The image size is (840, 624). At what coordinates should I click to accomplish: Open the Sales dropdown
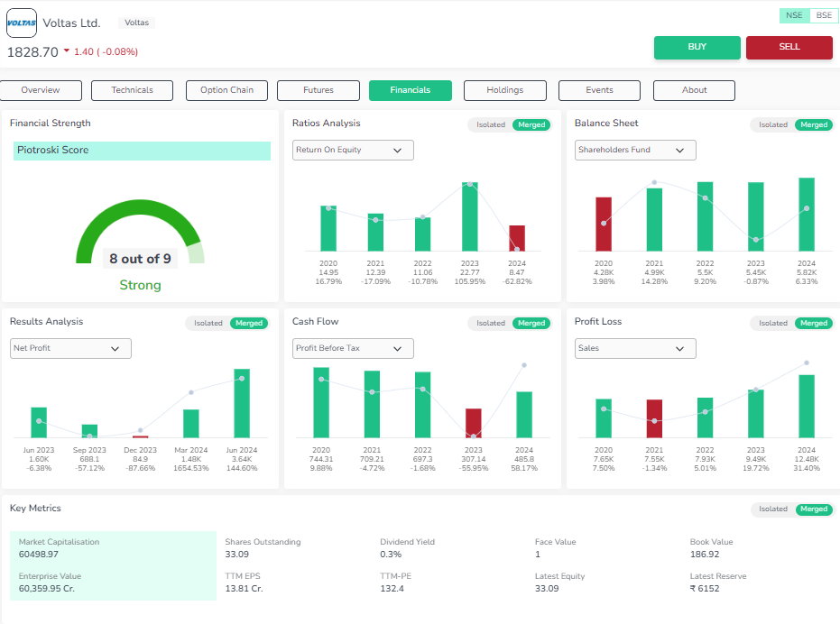(635, 348)
